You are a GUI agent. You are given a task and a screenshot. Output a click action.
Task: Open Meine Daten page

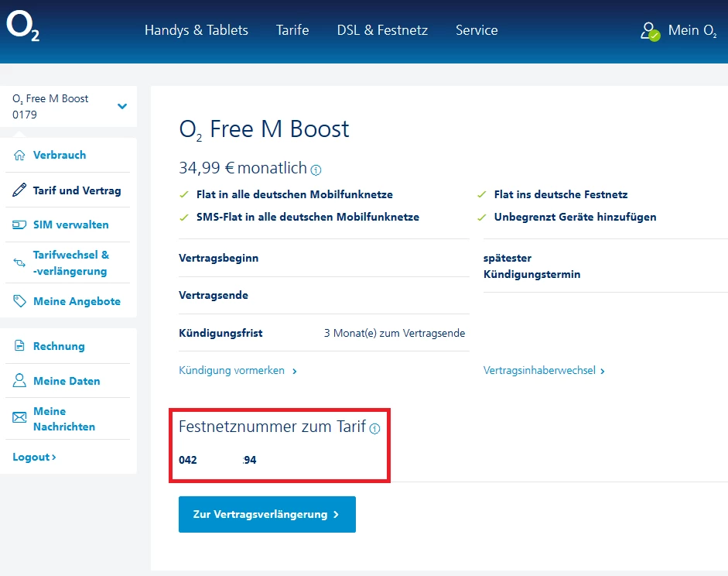point(67,381)
